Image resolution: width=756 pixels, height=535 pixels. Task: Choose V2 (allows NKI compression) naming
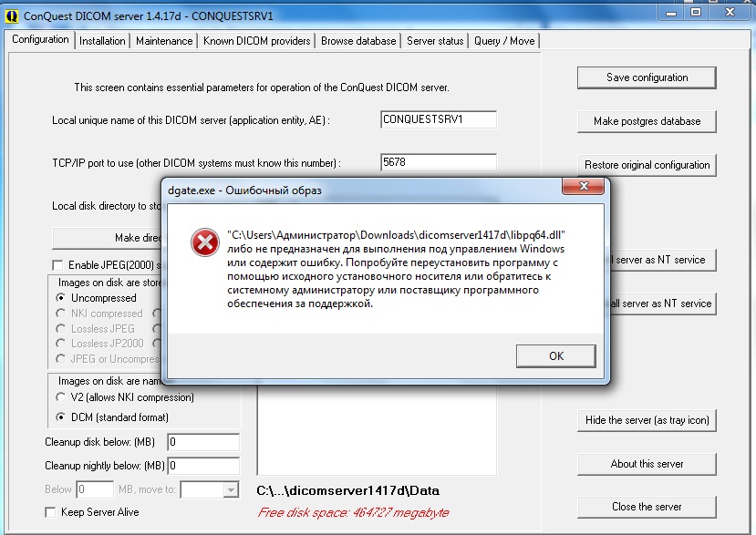coord(61,397)
